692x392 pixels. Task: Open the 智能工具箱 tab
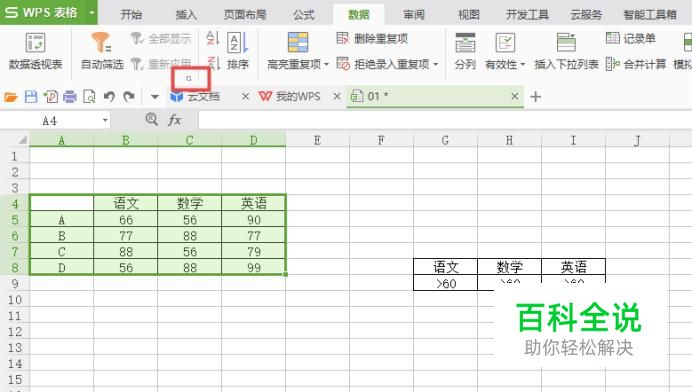[650, 15]
